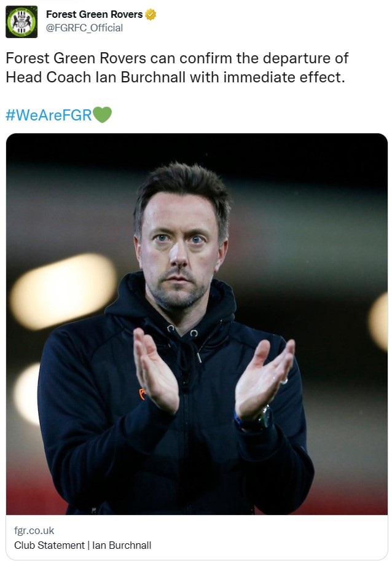Follow the #WeAreFGR hashtag
The height and width of the screenshot is (566, 392).
pos(49,115)
